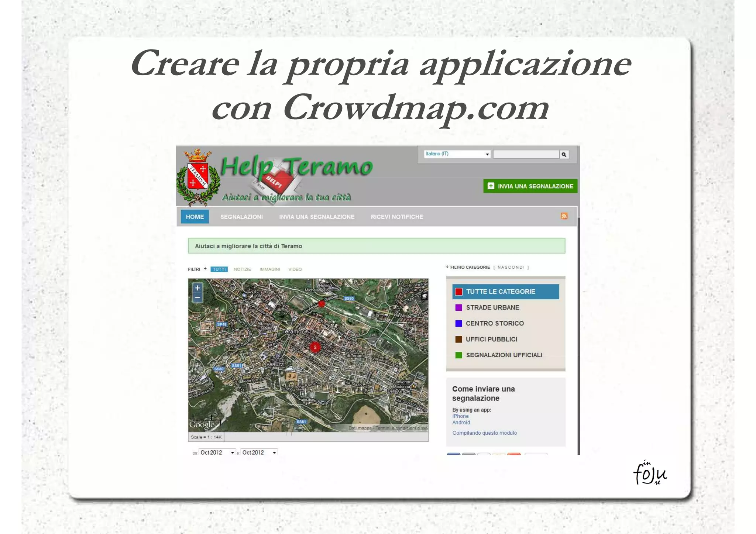Screen dimensions: 756x534
Task: Open the start date Oct 2012 dropdown
Action: [x=217, y=452]
